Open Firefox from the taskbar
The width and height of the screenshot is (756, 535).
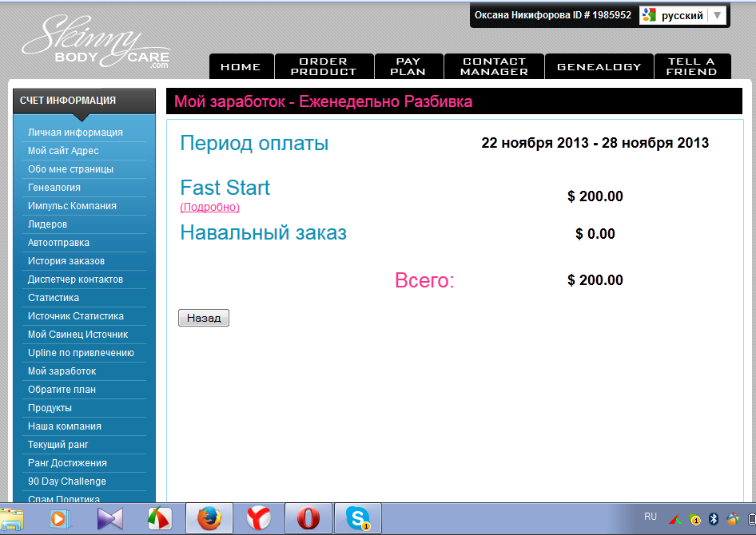[x=209, y=519]
